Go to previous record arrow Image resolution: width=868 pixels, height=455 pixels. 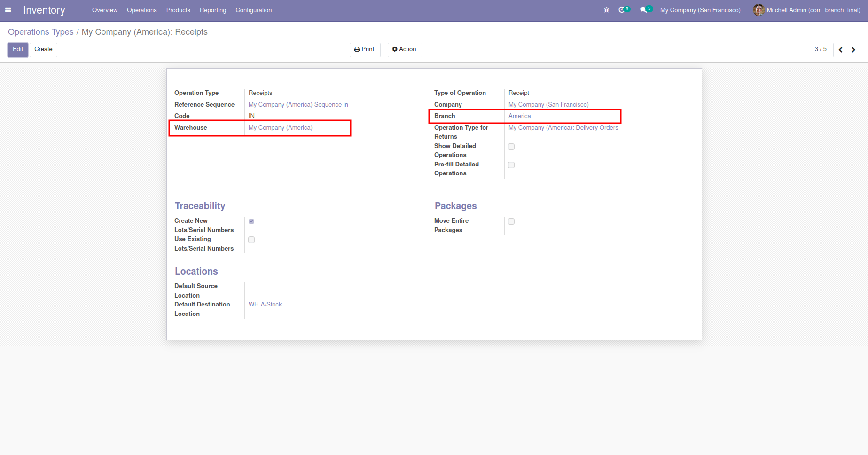[840, 50]
